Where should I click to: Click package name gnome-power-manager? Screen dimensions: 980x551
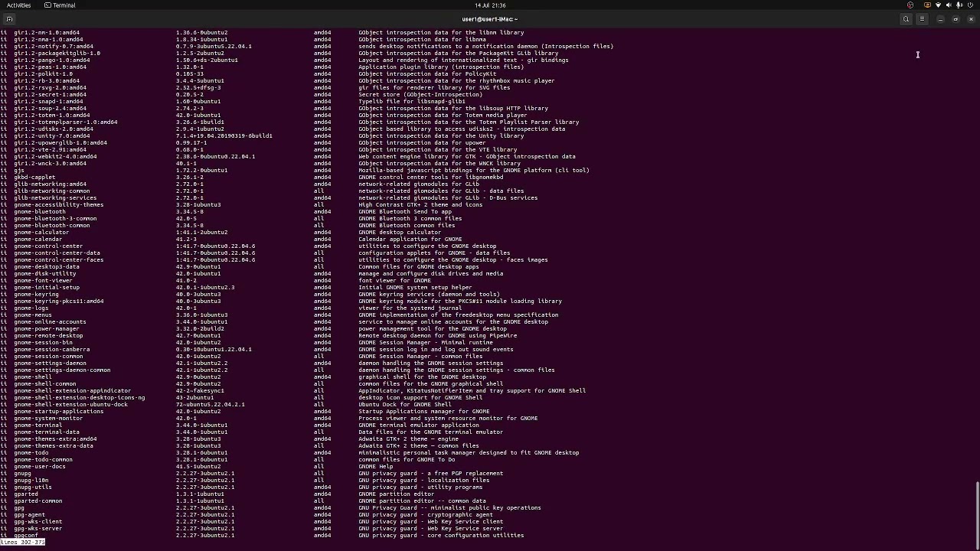[x=47, y=329]
